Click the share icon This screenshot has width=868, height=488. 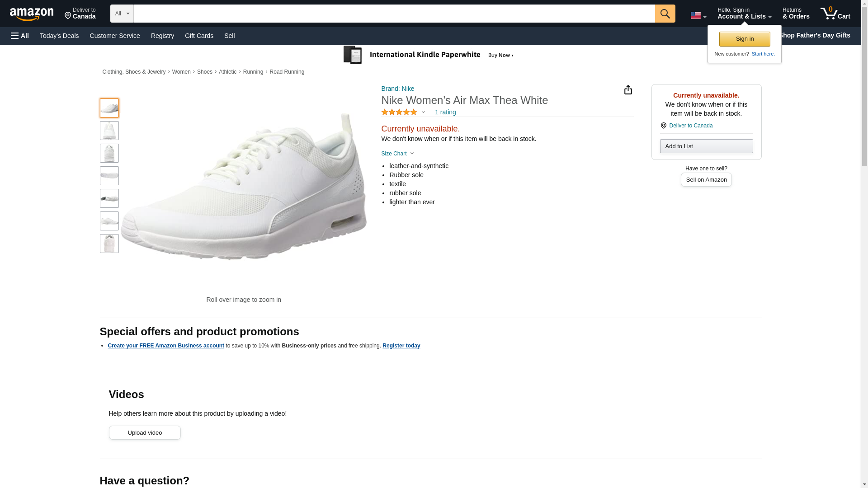628,90
